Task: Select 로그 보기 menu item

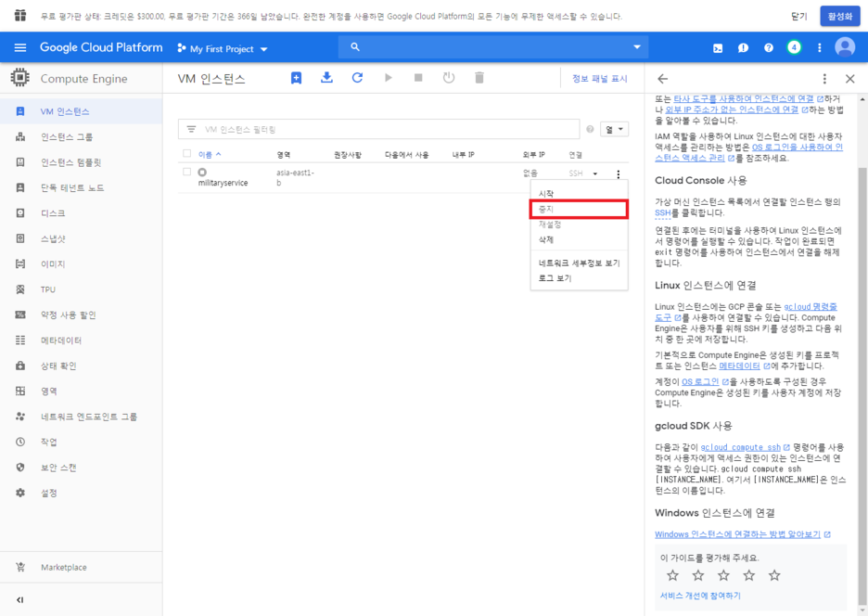Action: 579,278
